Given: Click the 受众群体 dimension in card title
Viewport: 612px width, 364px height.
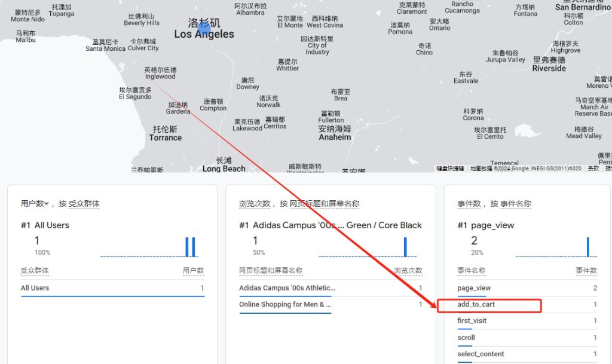Looking at the screenshot, I should (x=84, y=204).
